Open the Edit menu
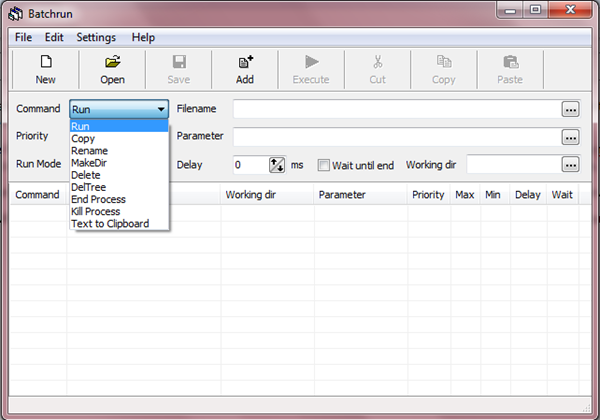The width and height of the screenshot is (600, 420). click(54, 37)
